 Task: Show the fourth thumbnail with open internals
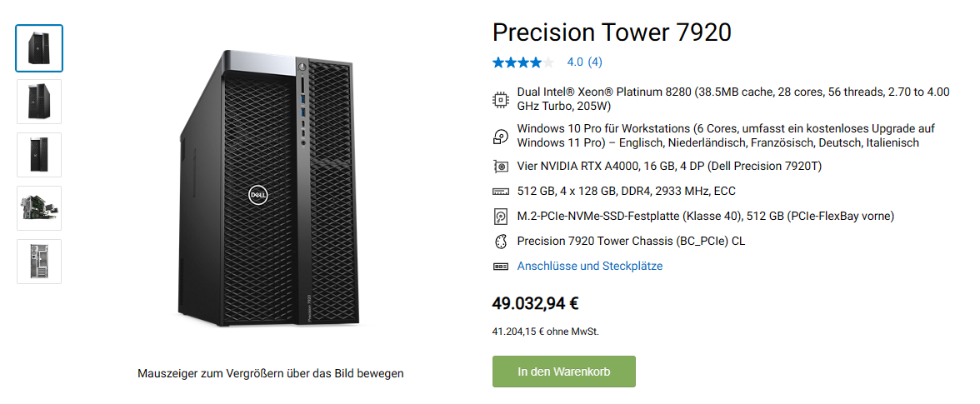tap(39, 208)
